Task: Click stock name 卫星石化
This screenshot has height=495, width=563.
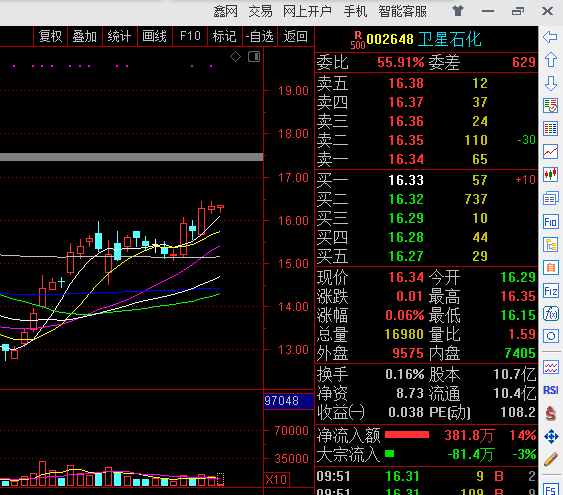Action: (x=449, y=39)
